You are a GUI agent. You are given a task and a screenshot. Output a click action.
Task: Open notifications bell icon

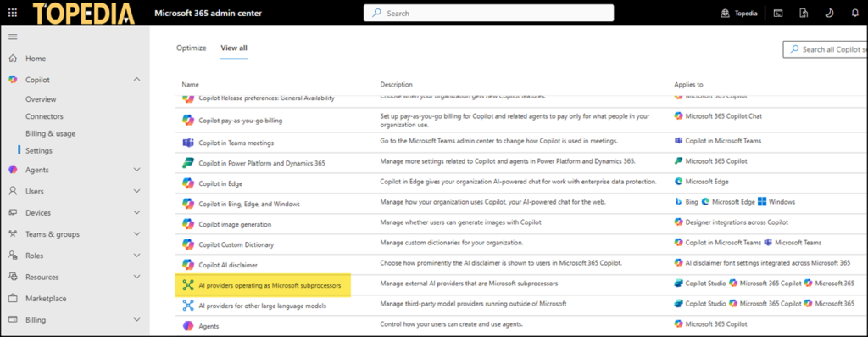point(854,14)
